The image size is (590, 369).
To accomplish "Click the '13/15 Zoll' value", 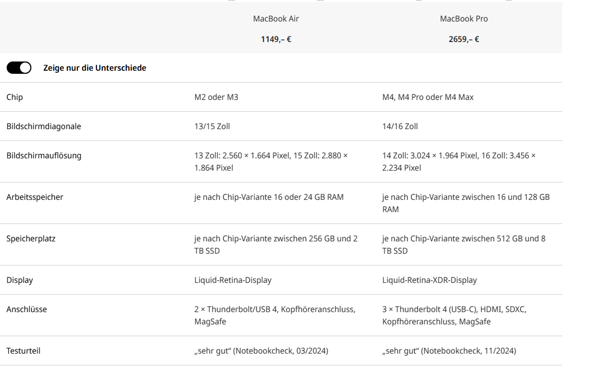I will click(212, 126).
